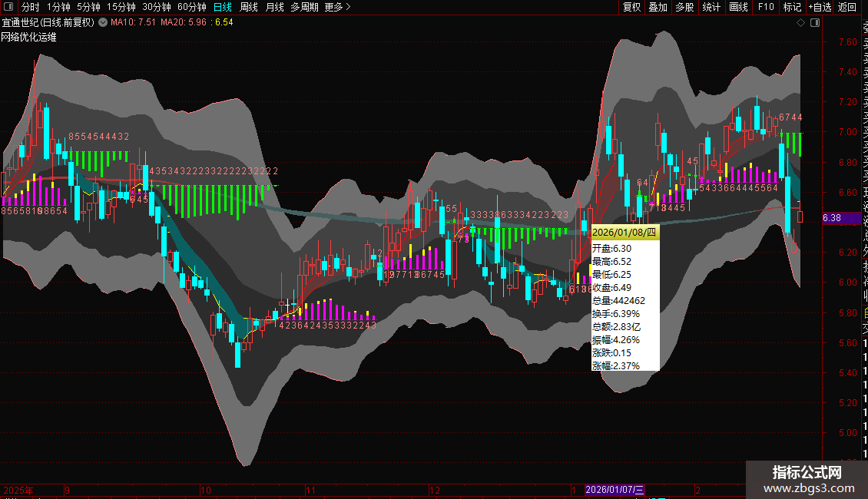Click the 2025年 label on time axis
The width and height of the screenshot is (868, 499).
[x=18, y=490]
